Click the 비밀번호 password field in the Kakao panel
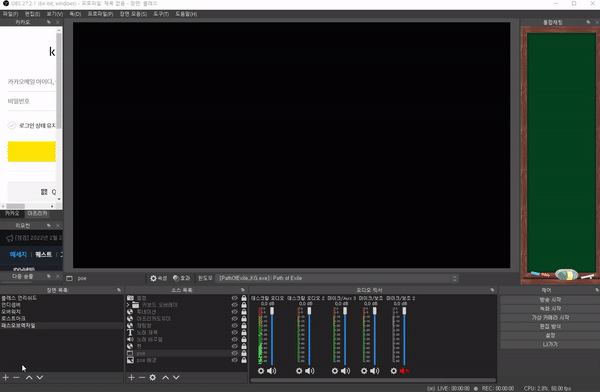 click(31, 101)
